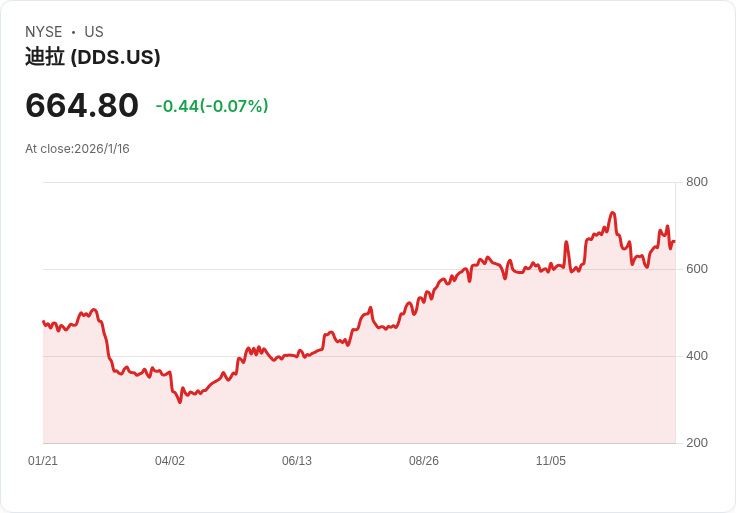Open the 迪拉 (DDS.US) stock title

tap(93, 57)
